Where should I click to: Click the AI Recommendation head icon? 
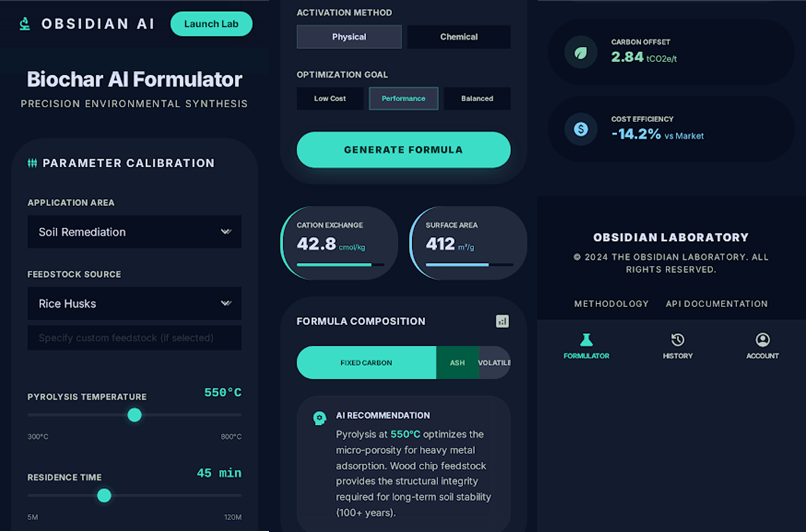point(319,418)
